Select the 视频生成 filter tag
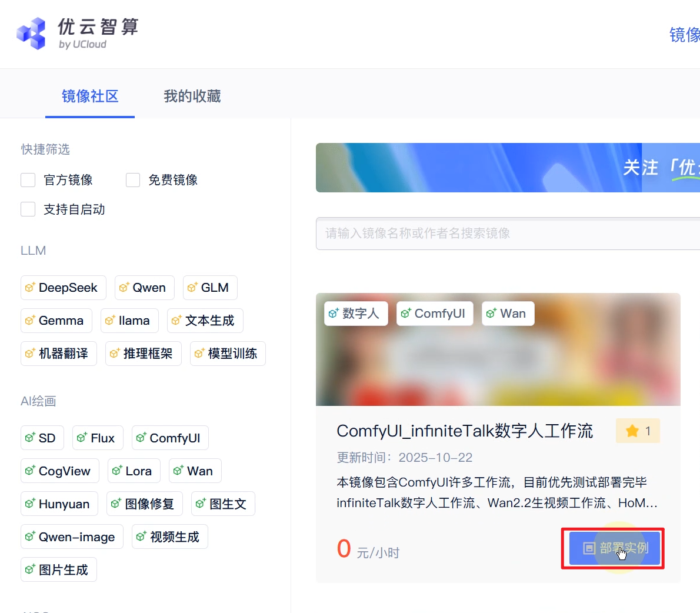The width and height of the screenshot is (700, 613). [x=170, y=537]
